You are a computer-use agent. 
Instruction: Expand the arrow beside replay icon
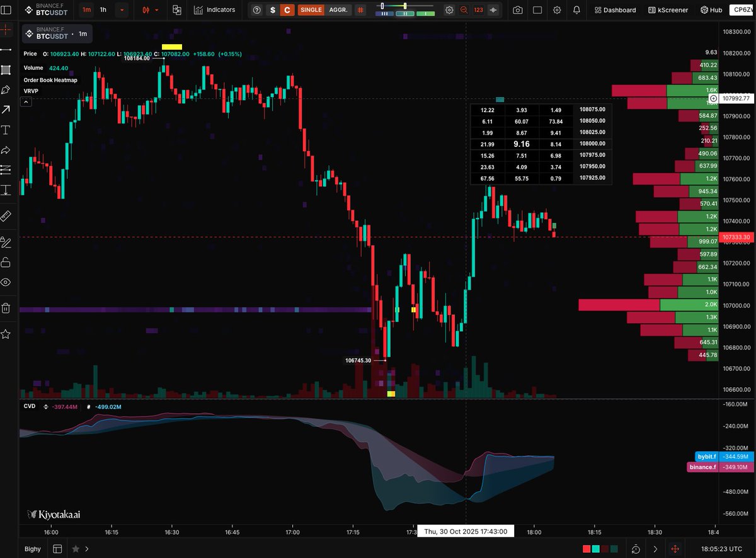point(655,549)
